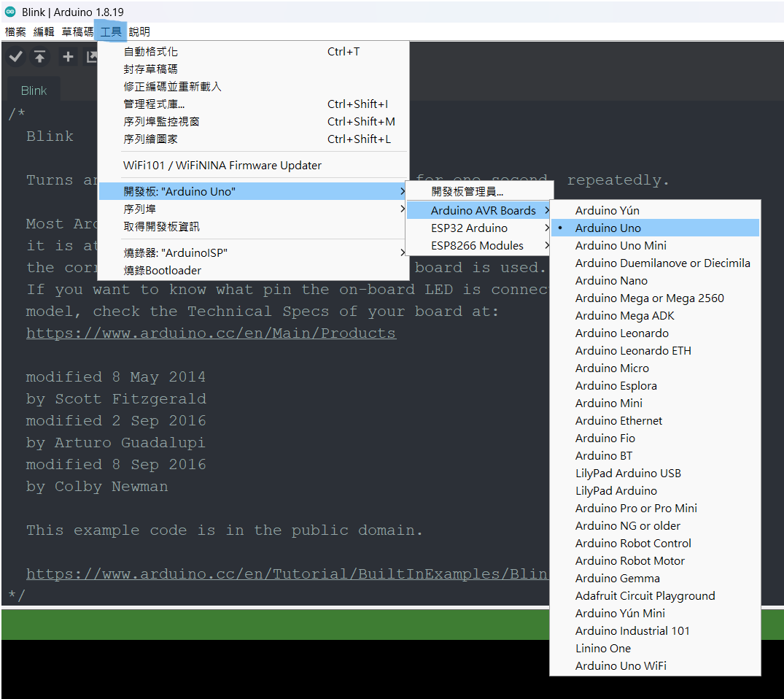Open the BuiltInExamples Blink tutorial link
This screenshot has width=784, height=699.
click(287, 574)
